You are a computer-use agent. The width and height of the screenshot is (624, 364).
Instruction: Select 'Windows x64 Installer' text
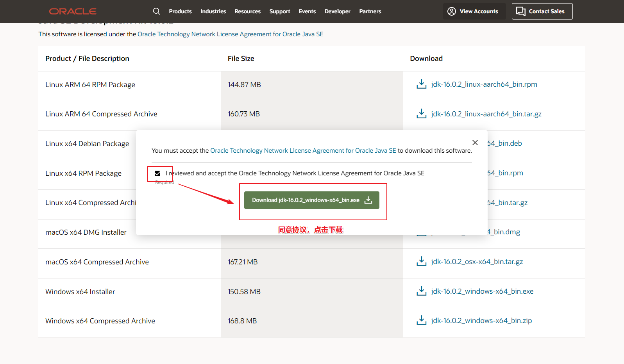pos(80,291)
